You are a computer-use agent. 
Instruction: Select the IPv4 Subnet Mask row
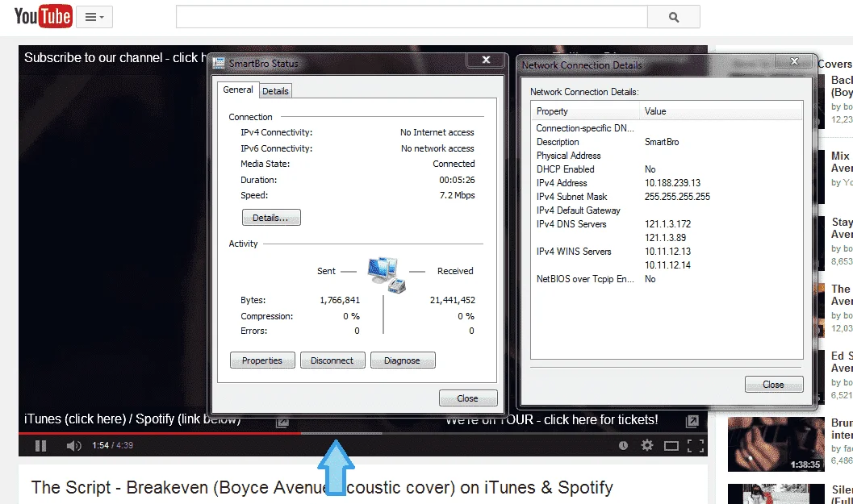pos(667,196)
